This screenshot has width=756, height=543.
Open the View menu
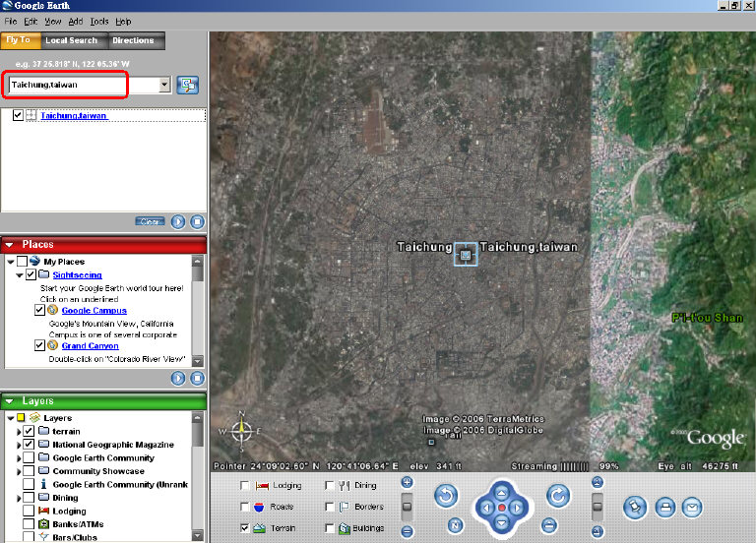(53, 22)
